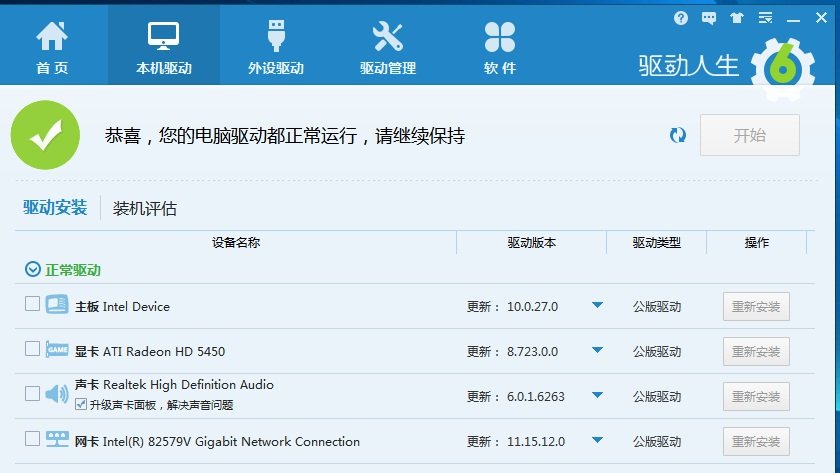This screenshot has height=473, width=840.
Task: Collapse the 正常驱动 group
Action: tap(33, 269)
